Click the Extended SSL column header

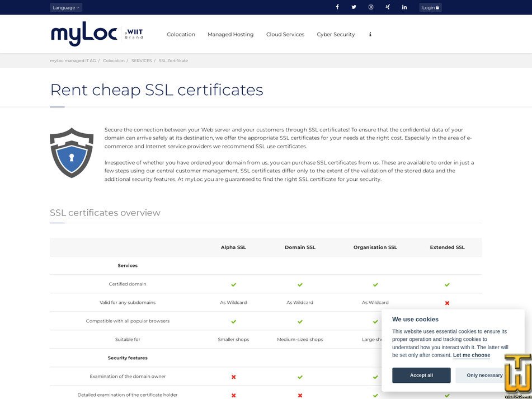(x=447, y=247)
